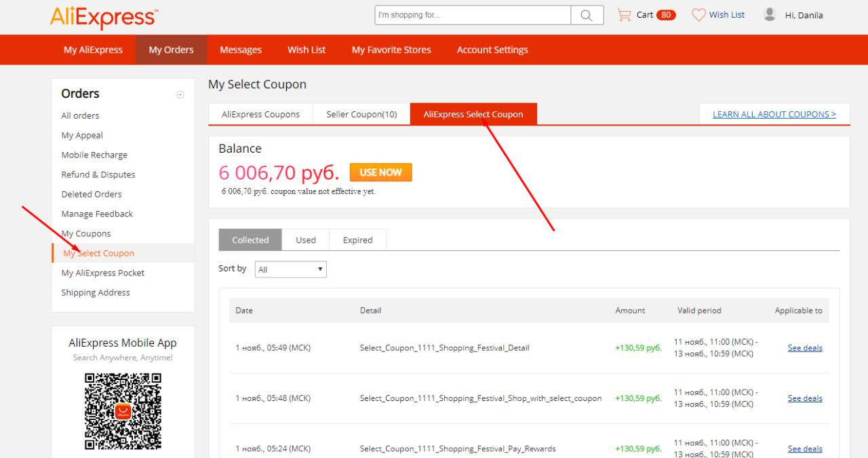Click the Detail column header
This screenshot has height=458, width=868.
click(370, 310)
